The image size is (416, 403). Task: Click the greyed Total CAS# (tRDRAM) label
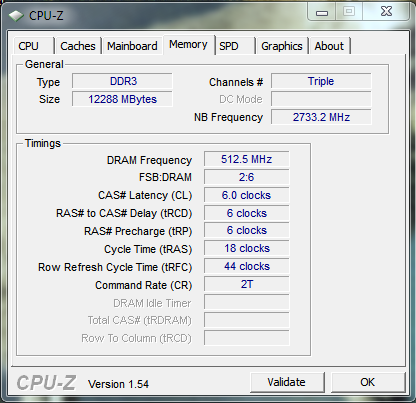pyautogui.click(x=139, y=320)
